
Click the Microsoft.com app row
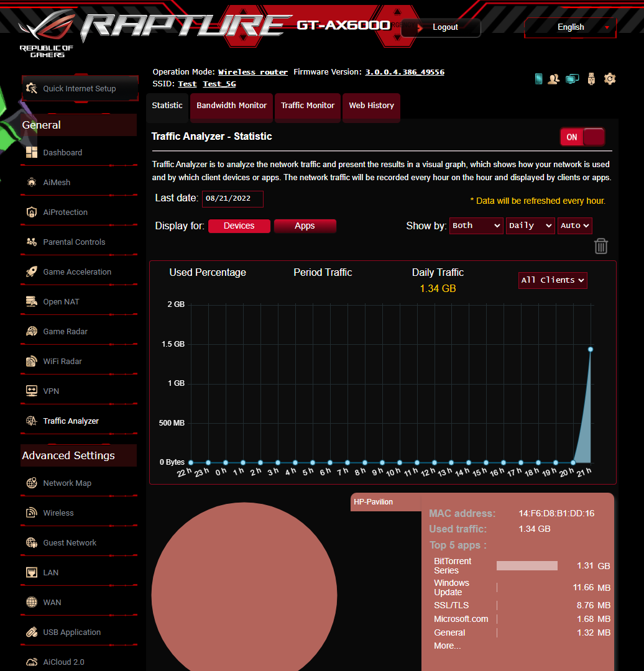point(522,619)
